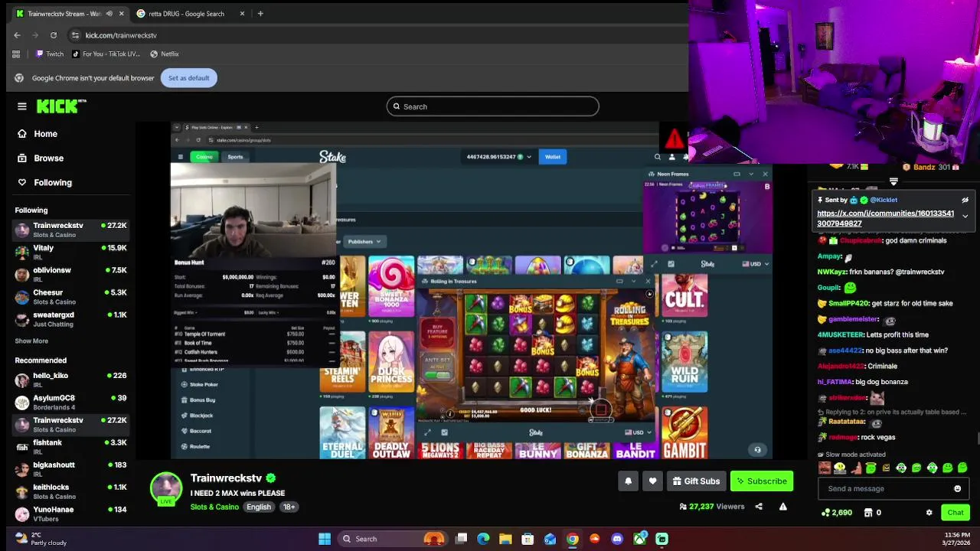Viewport: 980px width, 551px height.
Task: Click the Gift Subs button
Action: coord(696,481)
